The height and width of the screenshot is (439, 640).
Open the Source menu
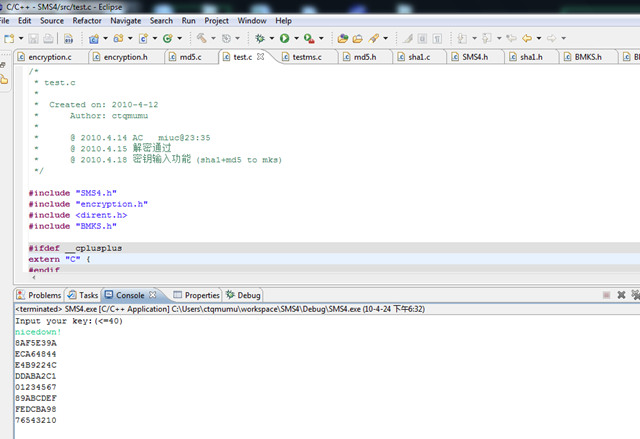(52, 21)
